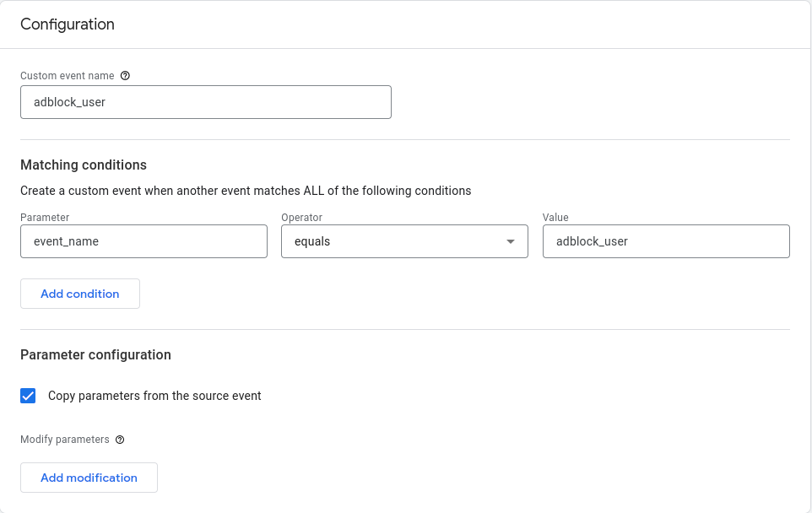Enable copying parameters from the source event

28,395
